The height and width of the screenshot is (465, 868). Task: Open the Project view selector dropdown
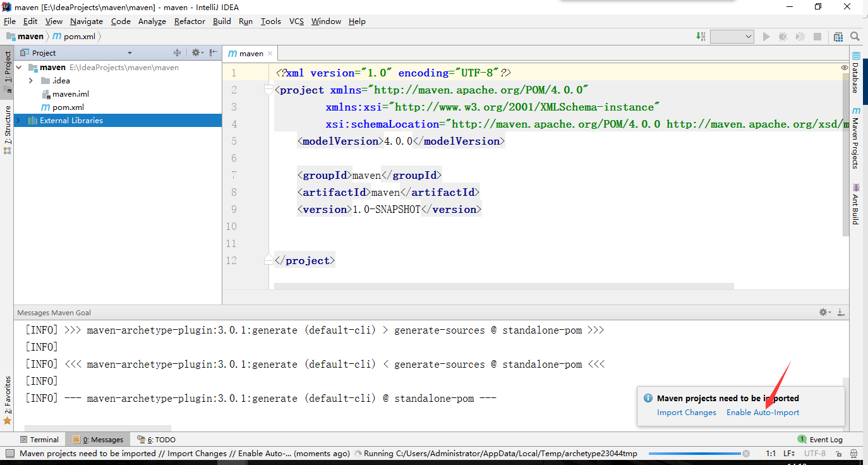tap(130, 53)
